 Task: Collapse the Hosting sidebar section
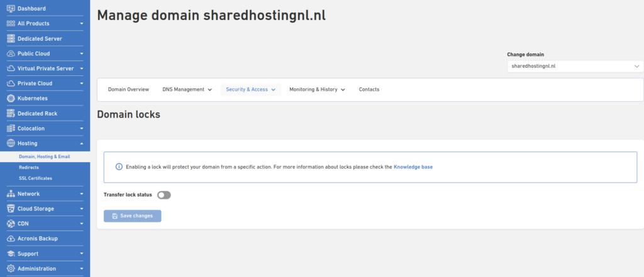pyautogui.click(x=82, y=143)
